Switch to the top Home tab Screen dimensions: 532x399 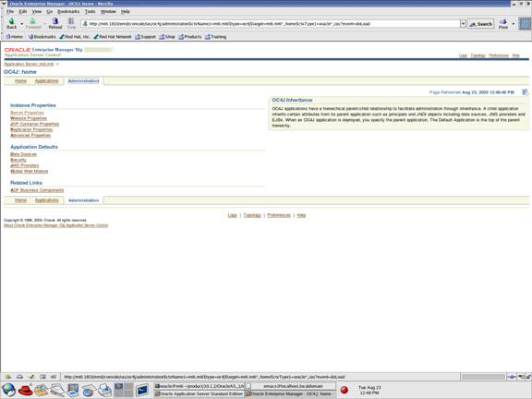pyautogui.click(x=20, y=80)
